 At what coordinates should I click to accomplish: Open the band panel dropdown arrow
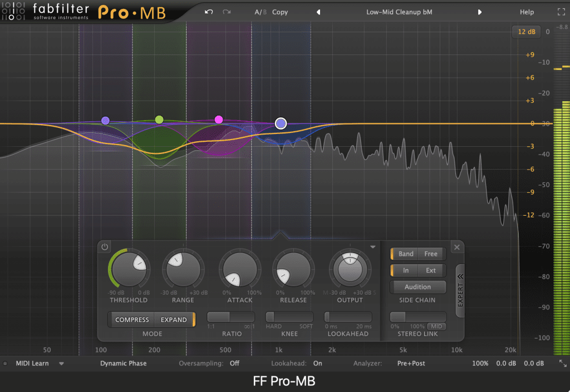point(372,247)
